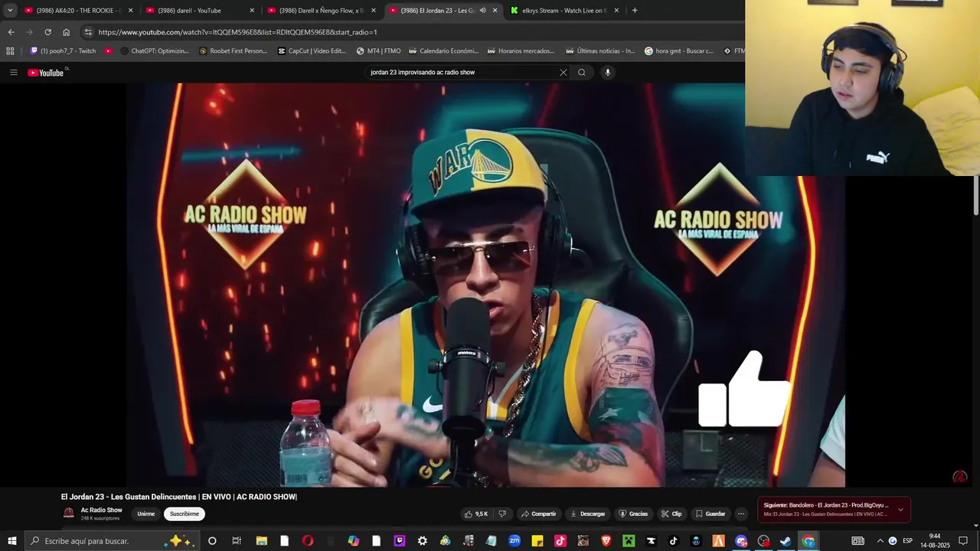
Task: Save the video with Guardar
Action: (710, 514)
